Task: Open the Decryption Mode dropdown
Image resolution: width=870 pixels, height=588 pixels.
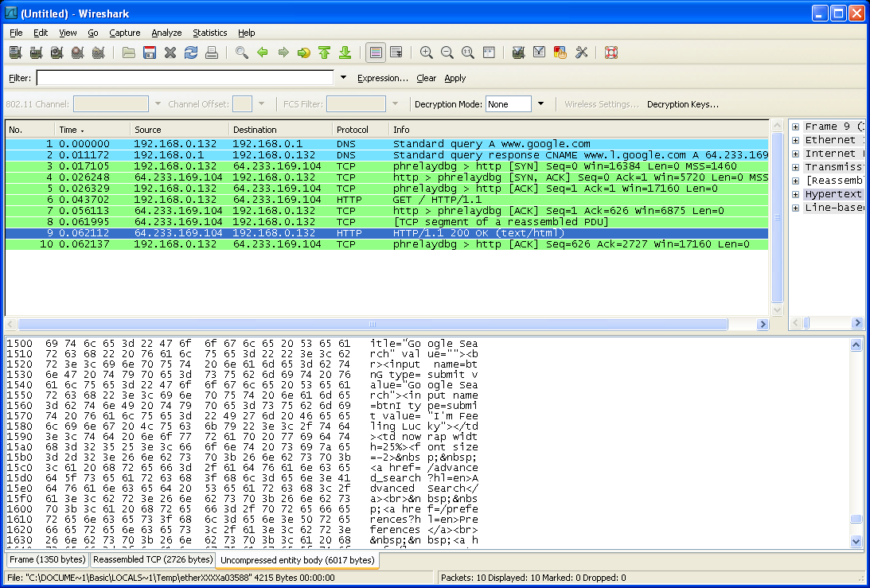Action: (540, 103)
